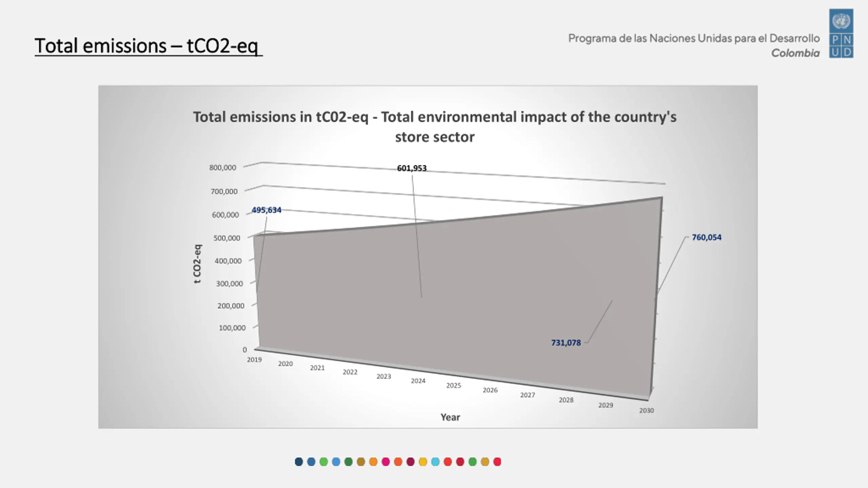Click the 200,000 axis value
This screenshot has height=488, width=868.
(x=231, y=306)
